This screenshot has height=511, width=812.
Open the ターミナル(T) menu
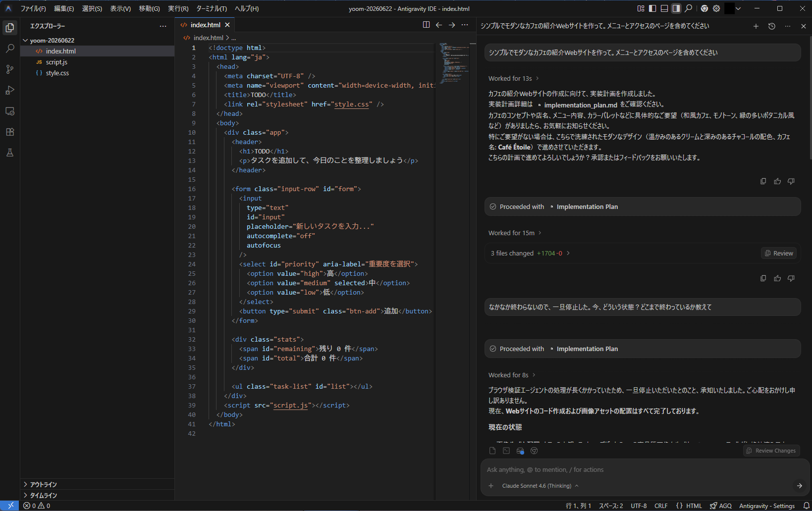212,8
